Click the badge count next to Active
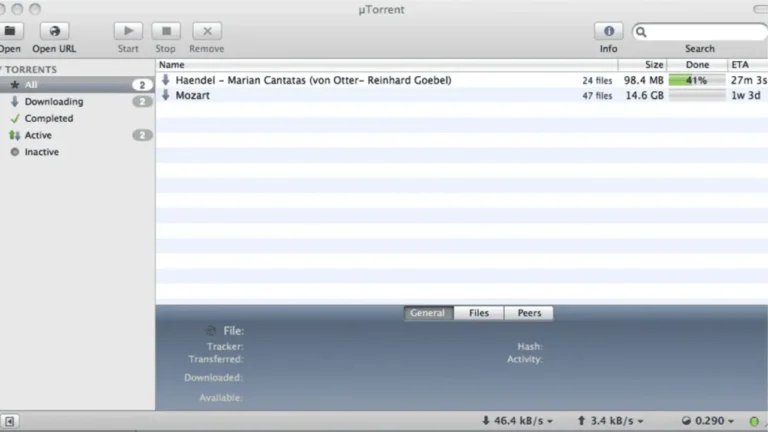This screenshot has height=432, width=768. (x=142, y=135)
